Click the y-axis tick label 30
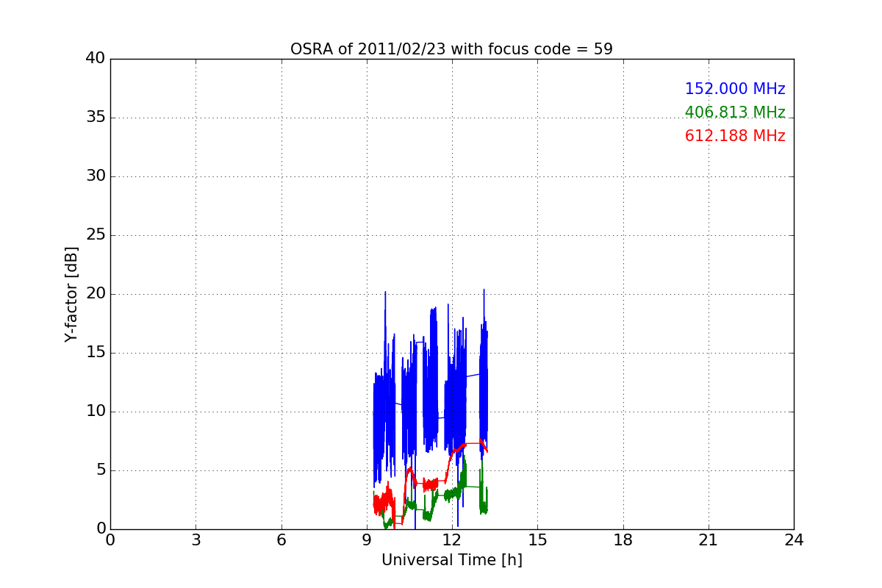882x588 pixels. 96,176
